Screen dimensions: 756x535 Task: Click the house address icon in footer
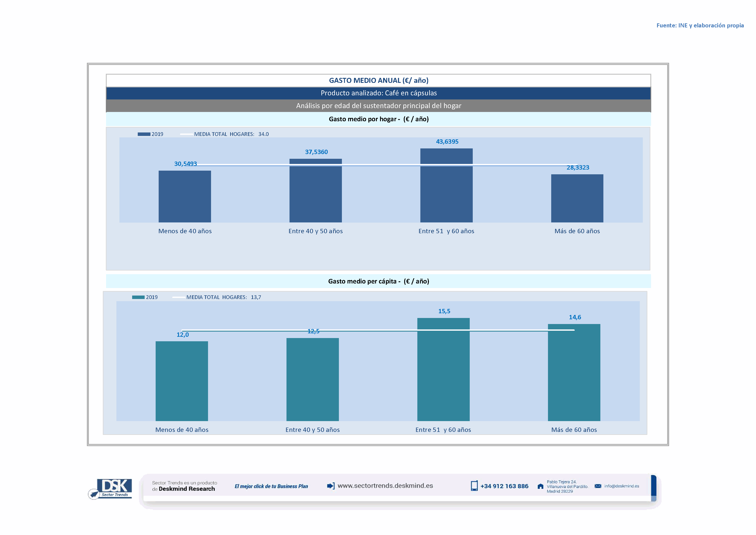tap(540, 486)
